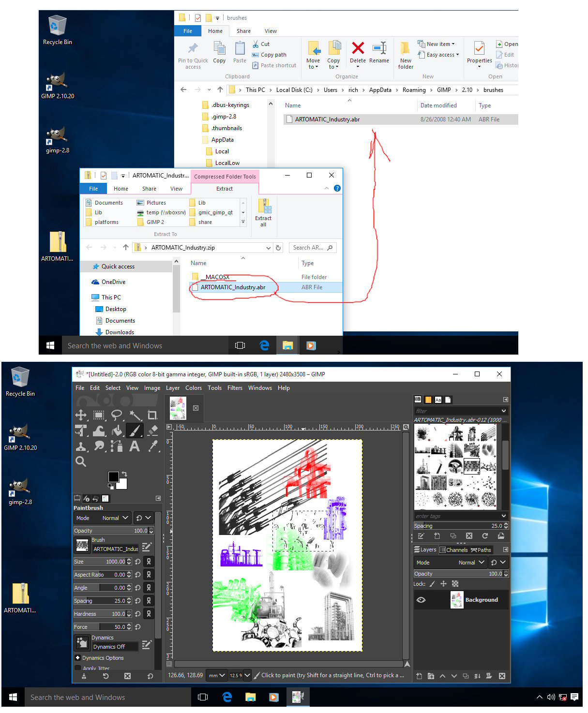Toggle lock pixels paintbrush icon

[432, 584]
